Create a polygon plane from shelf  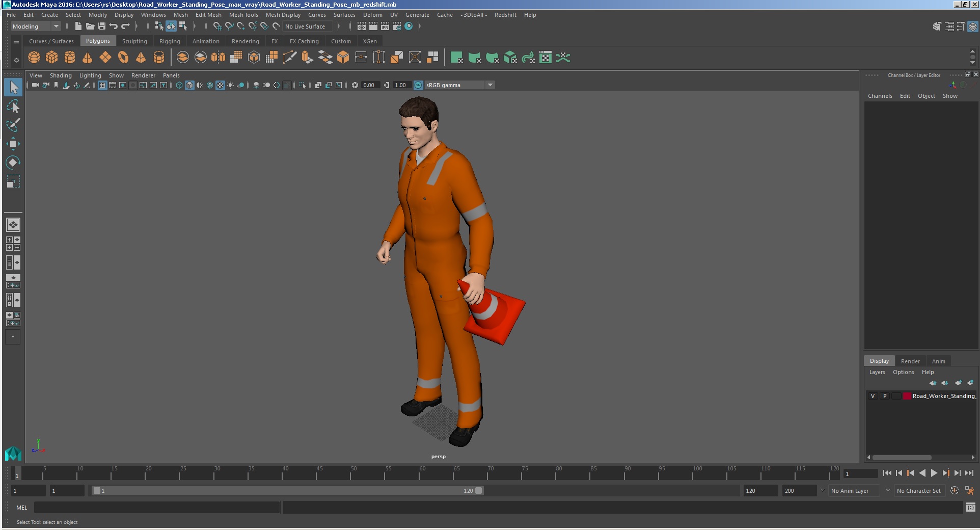105,58
